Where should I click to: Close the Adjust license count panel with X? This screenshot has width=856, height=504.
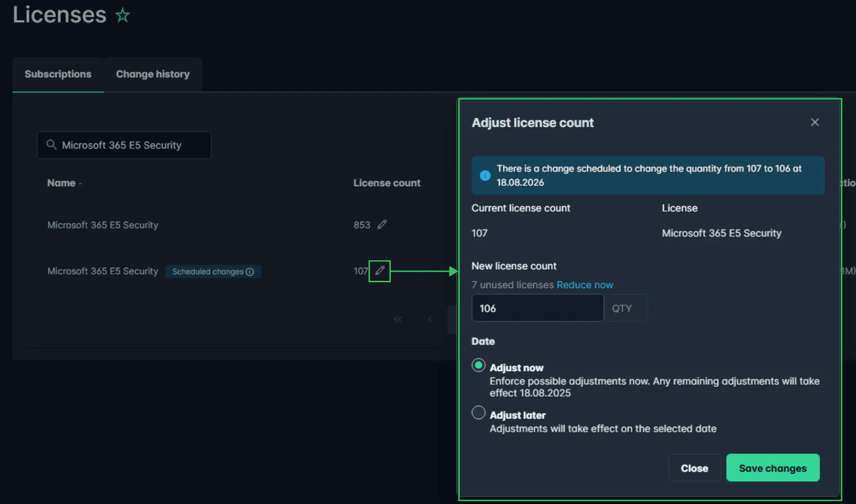pos(815,122)
